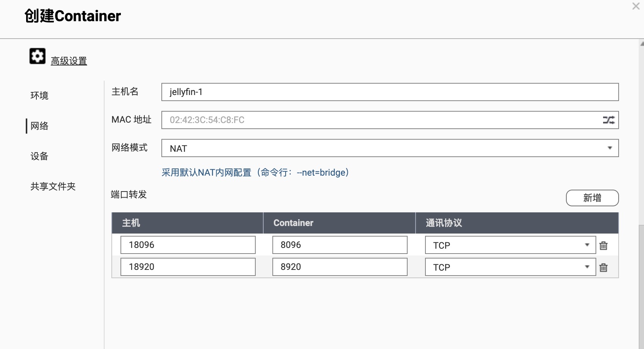Viewport: 644px width, 349px height.
Task: Click the advanced settings gear icon
Action: coord(38,56)
